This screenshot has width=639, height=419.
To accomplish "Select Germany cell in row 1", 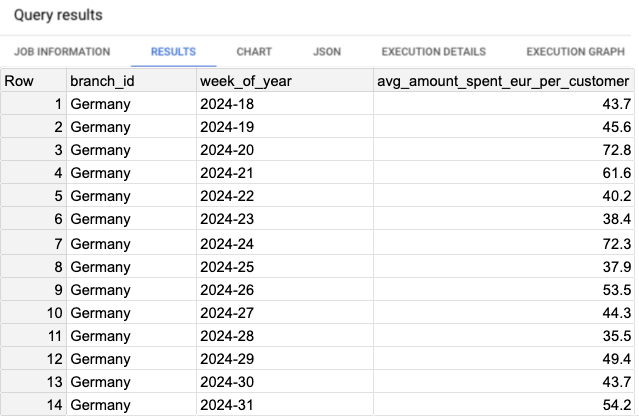I will pos(100,104).
